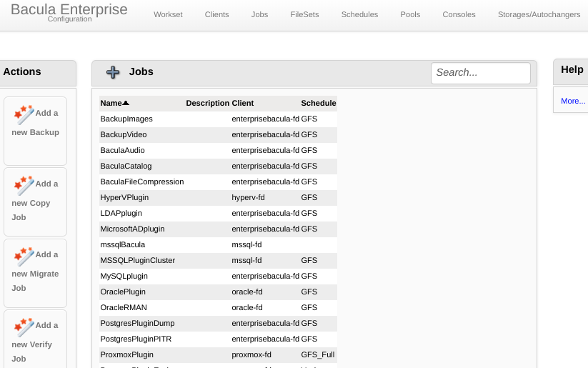Viewport: 588px width, 368px height.
Task: Click Add a new Verify Job label
Action: [x=35, y=342]
